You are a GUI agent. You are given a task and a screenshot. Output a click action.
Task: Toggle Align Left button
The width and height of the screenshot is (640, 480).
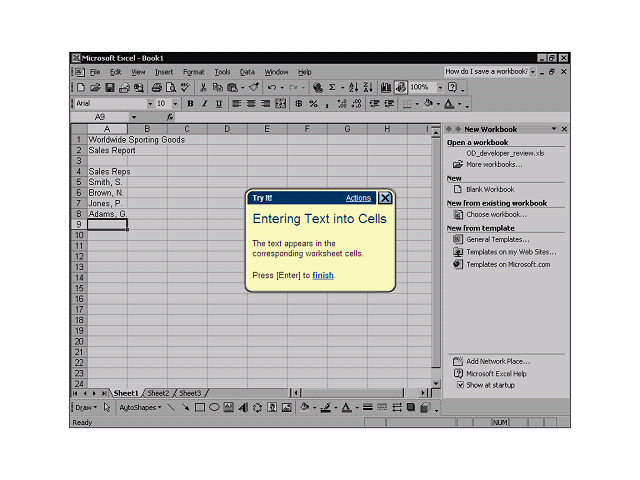(x=236, y=104)
